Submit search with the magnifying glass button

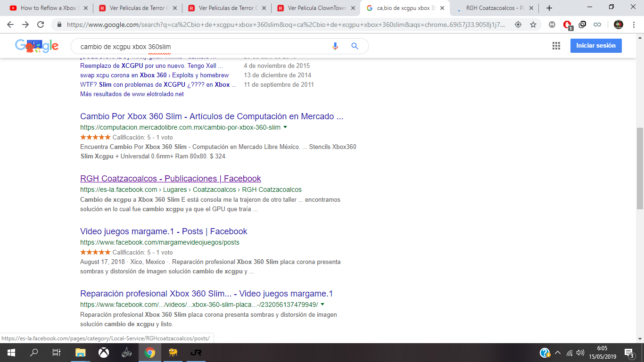tap(355, 46)
